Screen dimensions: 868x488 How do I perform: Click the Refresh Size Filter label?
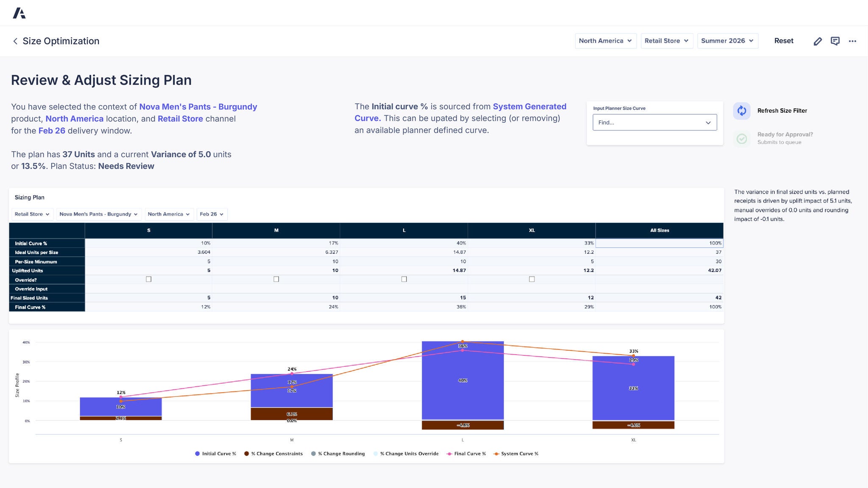pyautogui.click(x=782, y=111)
